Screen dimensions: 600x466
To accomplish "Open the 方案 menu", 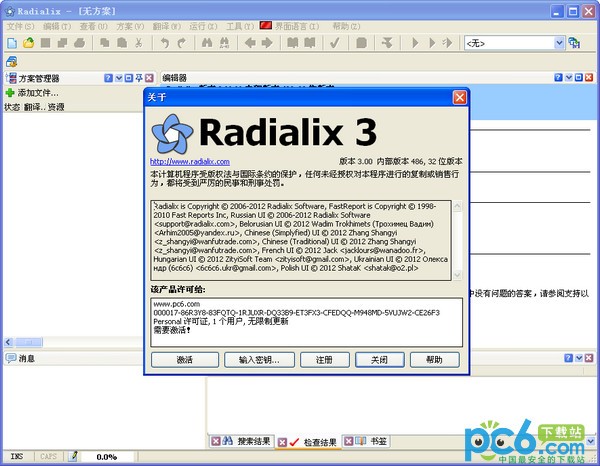I will (130, 26).
